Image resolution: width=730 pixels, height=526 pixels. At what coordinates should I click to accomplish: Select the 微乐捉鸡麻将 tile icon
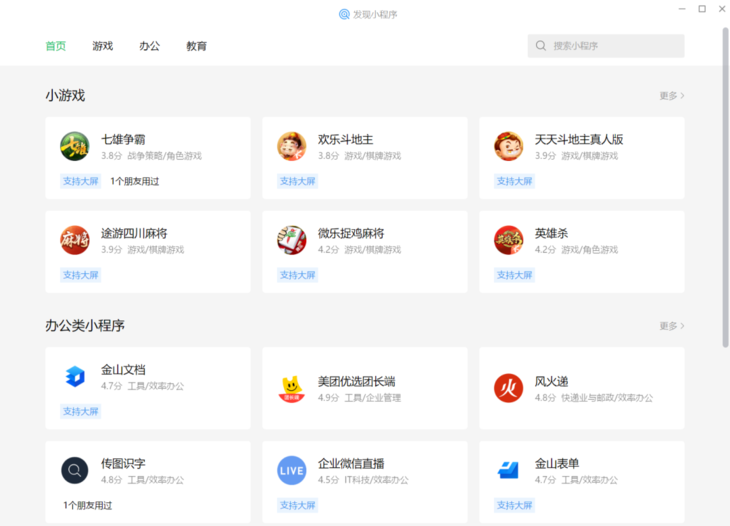[291, 240]
